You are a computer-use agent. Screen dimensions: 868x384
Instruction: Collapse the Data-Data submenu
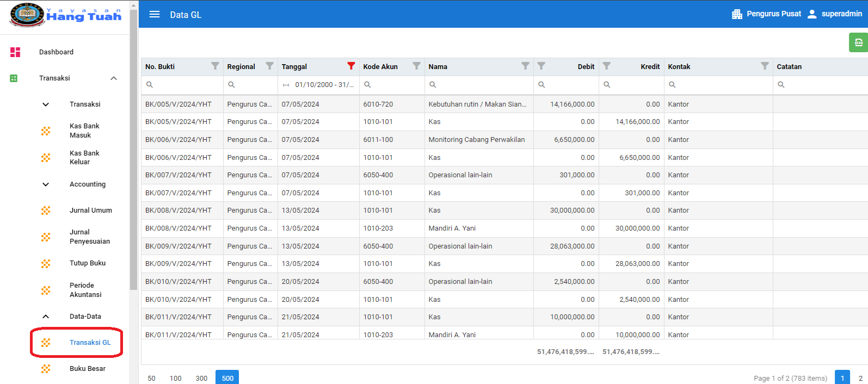tap(46, 317)
